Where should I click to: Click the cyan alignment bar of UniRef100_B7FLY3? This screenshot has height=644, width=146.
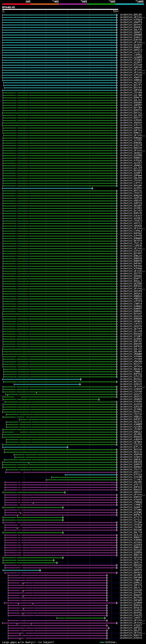pos(35,447)
